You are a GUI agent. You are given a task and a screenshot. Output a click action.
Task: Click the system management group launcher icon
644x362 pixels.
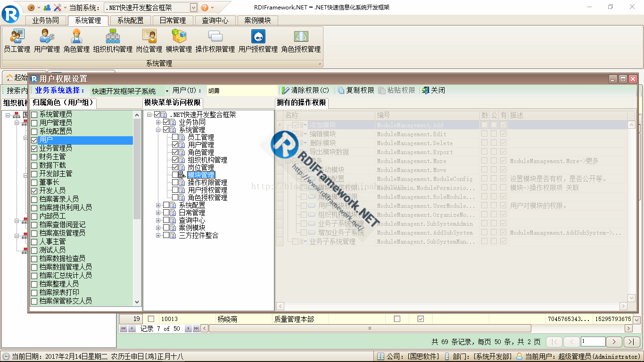click(319, 64)
